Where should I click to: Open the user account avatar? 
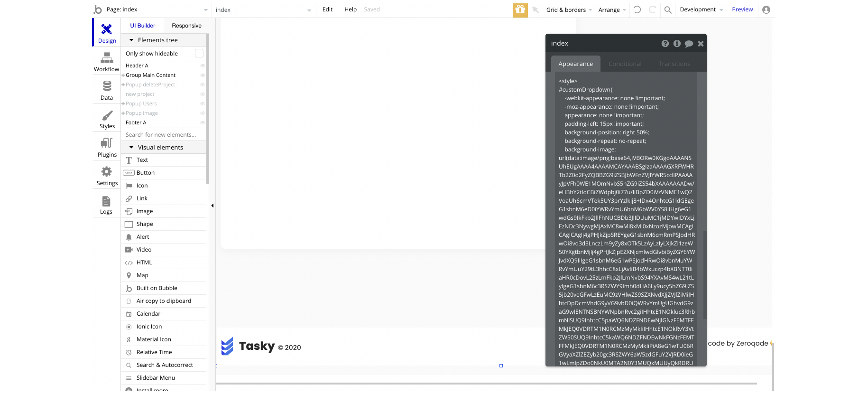point(766,9)
